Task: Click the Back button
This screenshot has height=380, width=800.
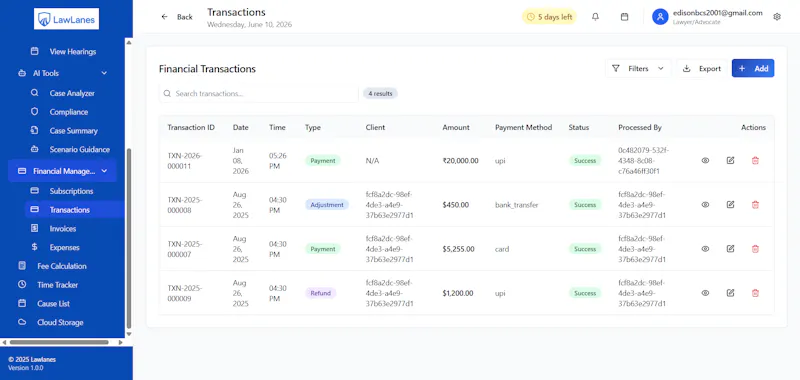Action: click(177, 17)
